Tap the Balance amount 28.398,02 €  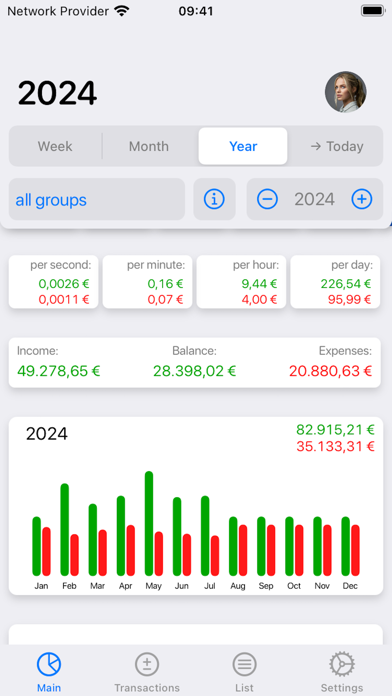[194, 371]
